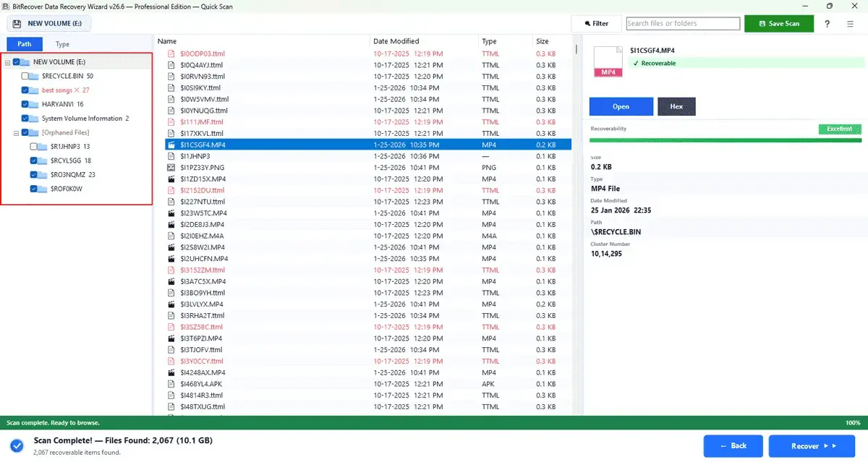Viewport: 868px width, 462px height.
Task: Click the red file icon for $I111JMF.ttml
Action: click(171, 121)
